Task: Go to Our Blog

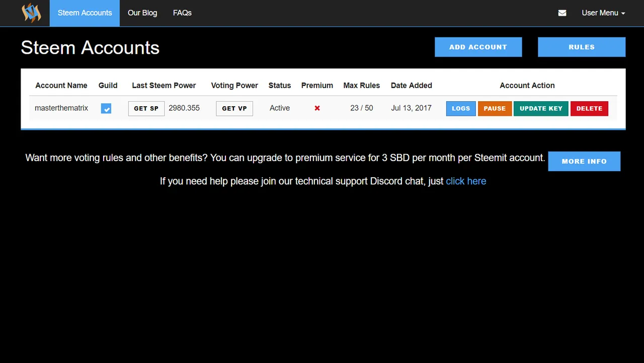Action: 142,13
